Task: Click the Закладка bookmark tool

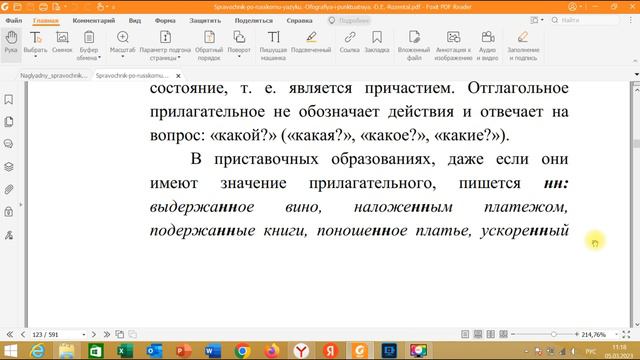Action: [377, 42]
